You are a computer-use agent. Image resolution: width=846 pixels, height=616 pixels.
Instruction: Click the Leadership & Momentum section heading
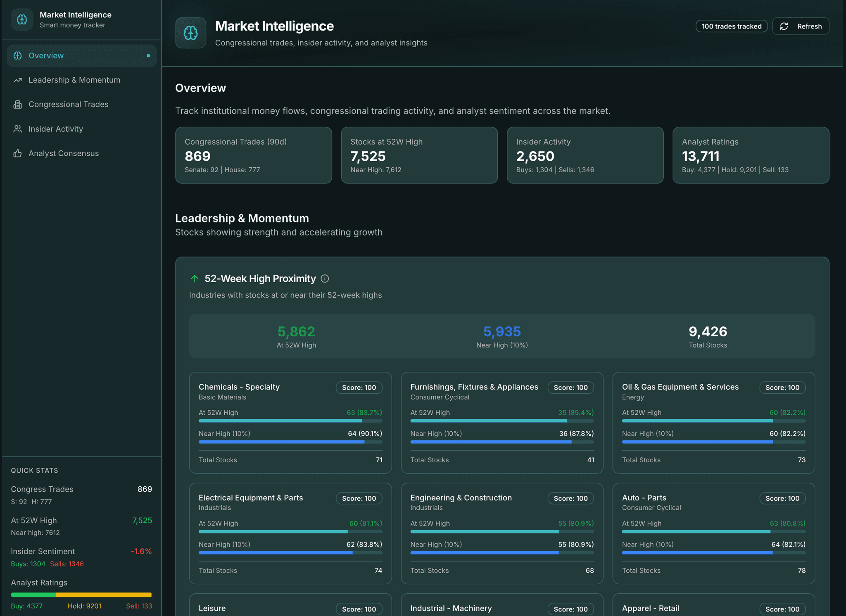pyautogui.click(x=242, y=218)
